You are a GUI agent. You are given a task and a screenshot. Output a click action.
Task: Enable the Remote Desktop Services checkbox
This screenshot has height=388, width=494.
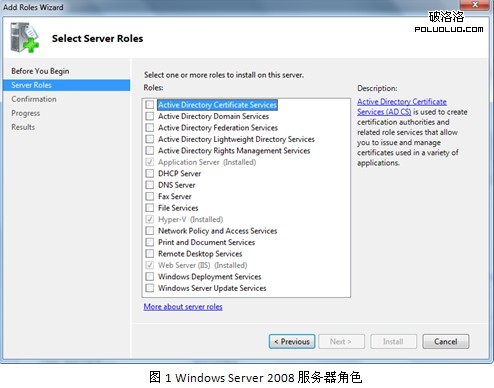pos(150,254)
